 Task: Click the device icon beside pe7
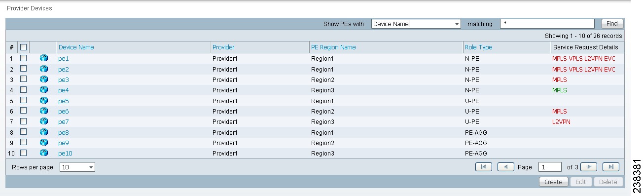(x=44, y=121)
